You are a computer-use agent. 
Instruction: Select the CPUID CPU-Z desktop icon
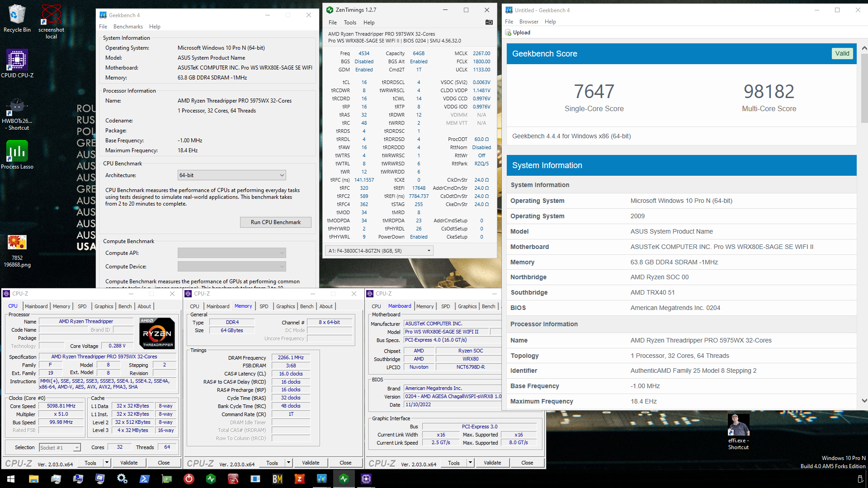pyautogui.click(x=17, y=63)
